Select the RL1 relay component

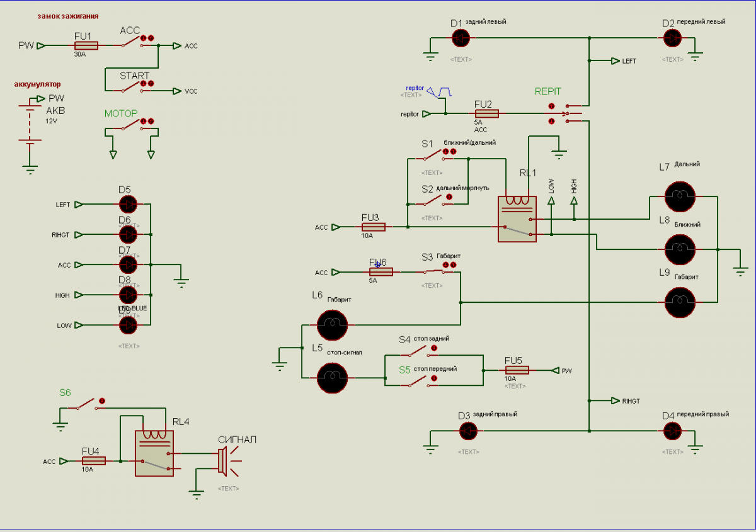point(517,219)
